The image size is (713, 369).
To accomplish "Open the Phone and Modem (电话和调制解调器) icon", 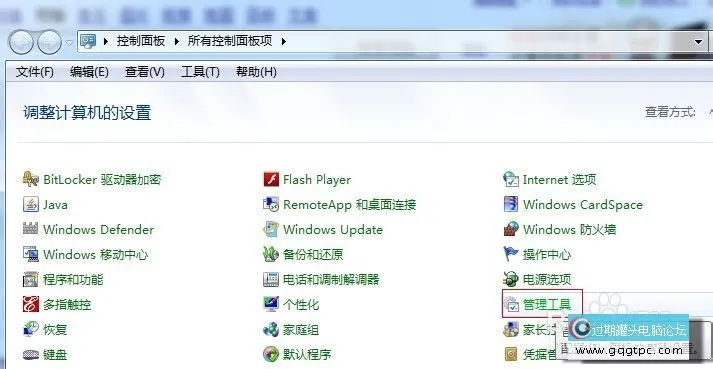I will pos(271,279).
